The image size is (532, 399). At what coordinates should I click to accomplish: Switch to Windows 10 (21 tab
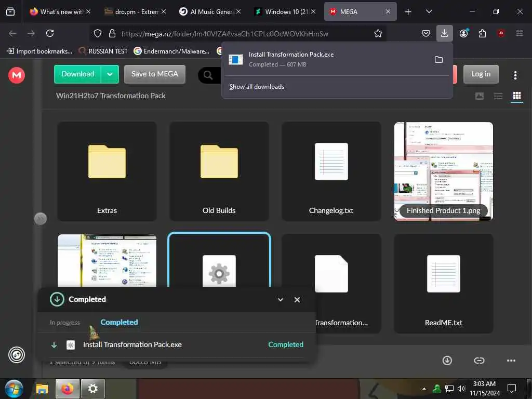[285, 11]
